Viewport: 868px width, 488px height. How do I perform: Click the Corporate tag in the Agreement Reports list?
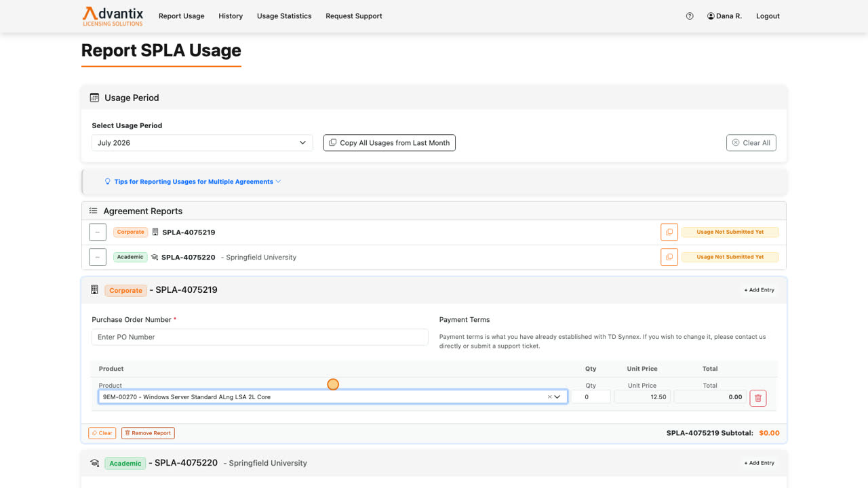[130, 232]
